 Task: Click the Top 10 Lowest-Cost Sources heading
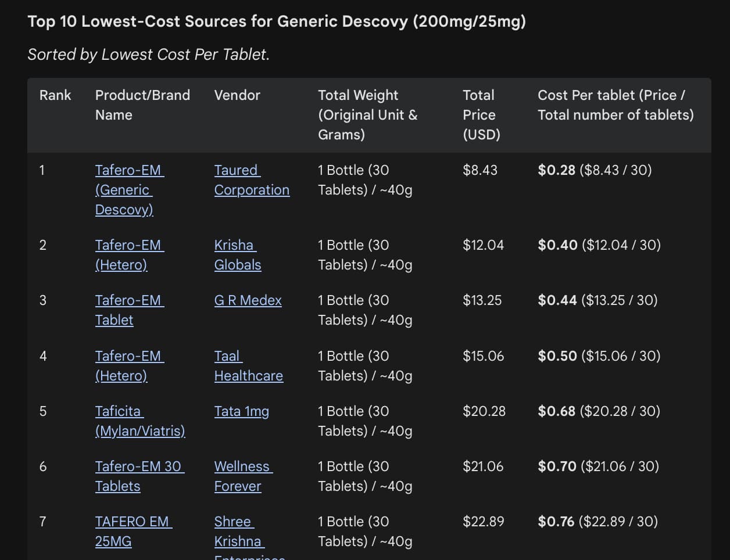click(x=277, y=21)
